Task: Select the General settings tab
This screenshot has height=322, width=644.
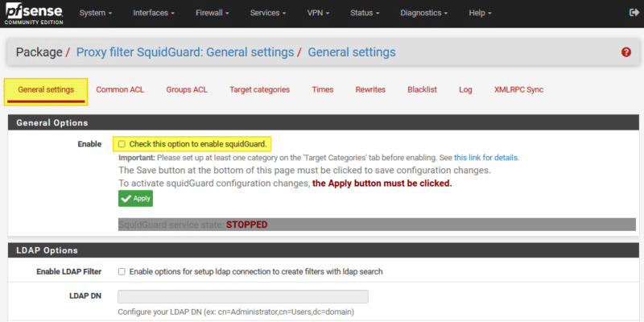Action: click(46, 90)
